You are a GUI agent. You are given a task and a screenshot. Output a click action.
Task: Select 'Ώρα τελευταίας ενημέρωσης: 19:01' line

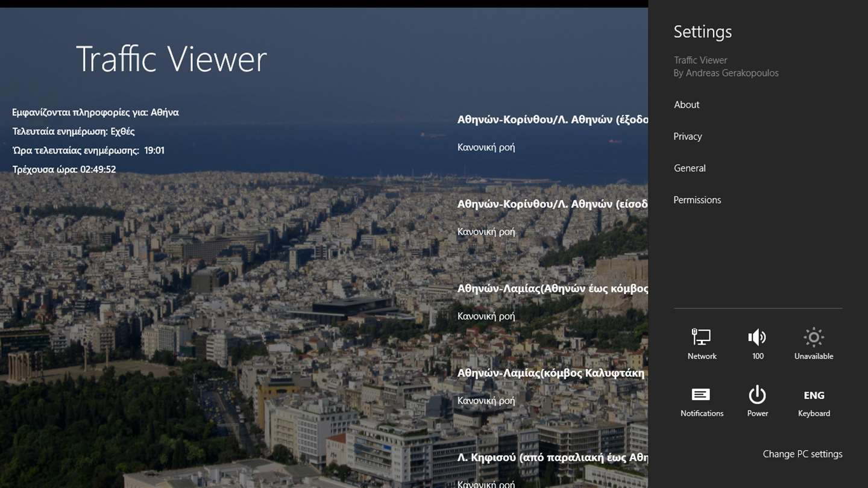(89, 151)
